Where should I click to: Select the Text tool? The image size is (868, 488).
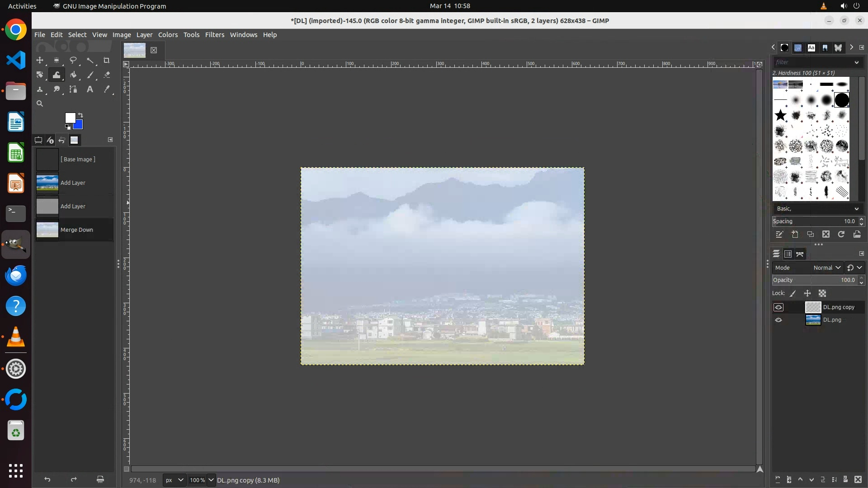click(x=90, y=89)
